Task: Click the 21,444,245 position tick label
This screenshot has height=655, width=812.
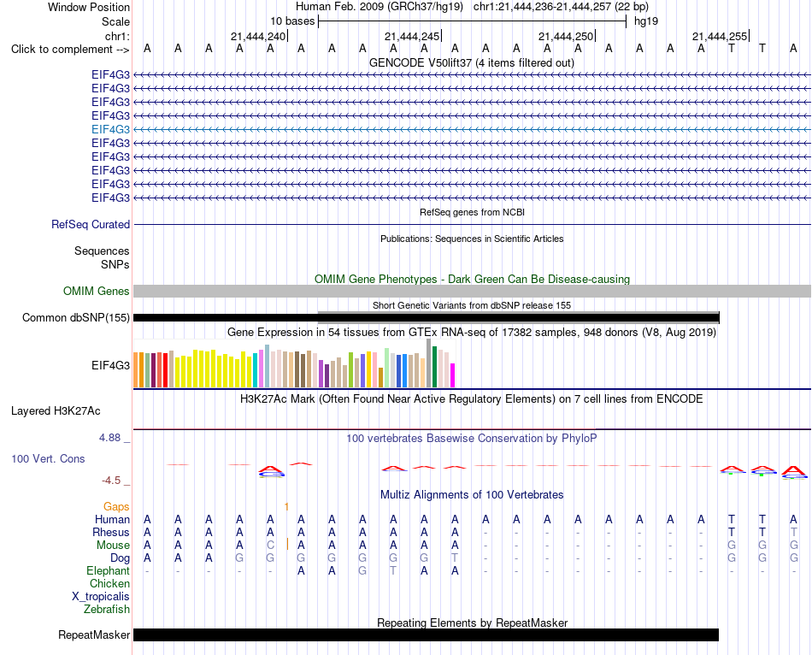Action: tap(412, 36)
